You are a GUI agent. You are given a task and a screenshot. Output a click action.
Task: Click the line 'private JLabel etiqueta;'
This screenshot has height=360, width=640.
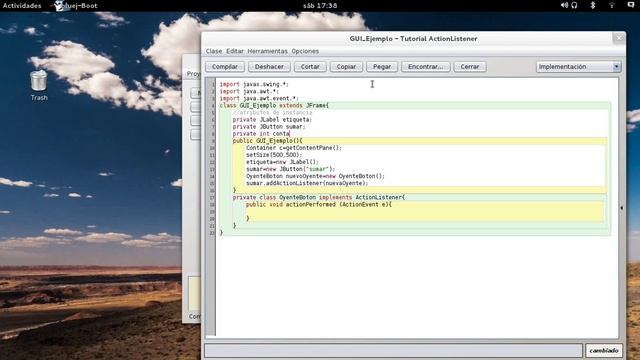[x=272, y=120]
